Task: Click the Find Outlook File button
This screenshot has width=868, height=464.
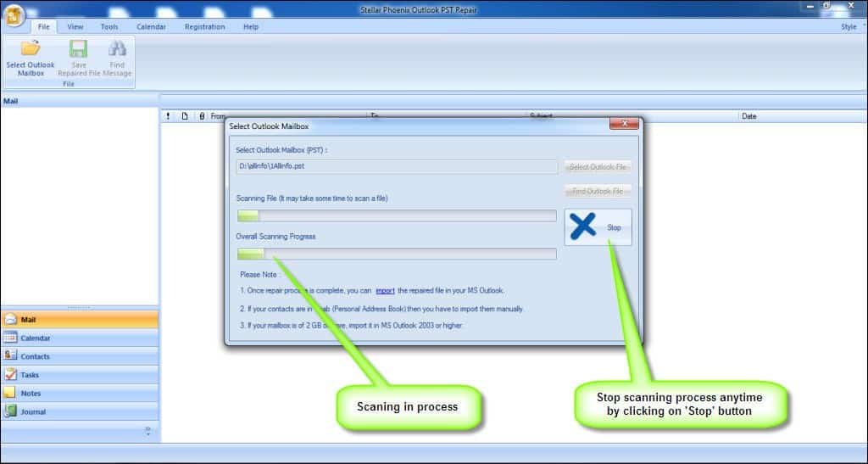Action: coord(598,191)
